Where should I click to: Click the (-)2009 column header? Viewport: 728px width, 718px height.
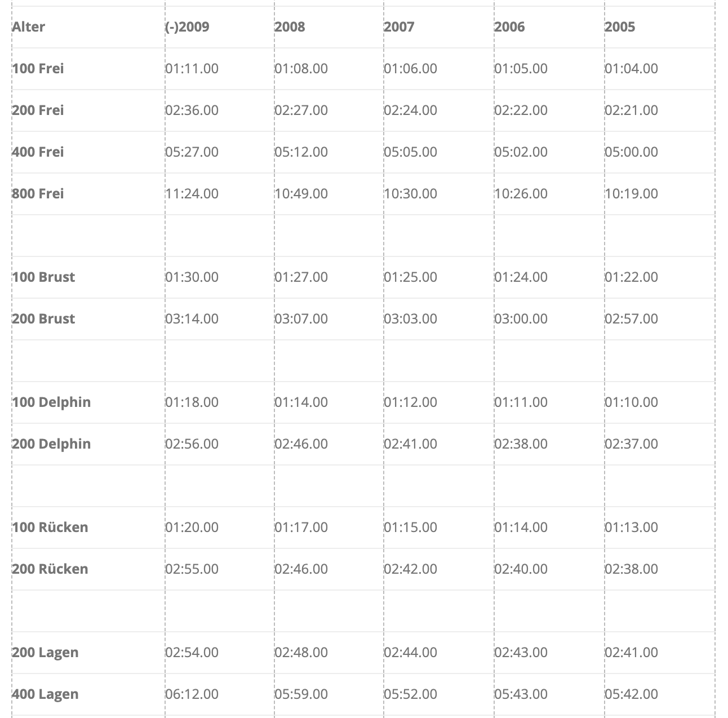tap(187, 27)
